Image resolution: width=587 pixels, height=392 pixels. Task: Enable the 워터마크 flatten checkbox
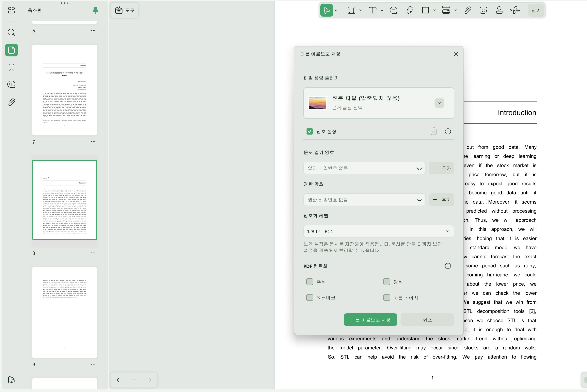pos(309,298)
